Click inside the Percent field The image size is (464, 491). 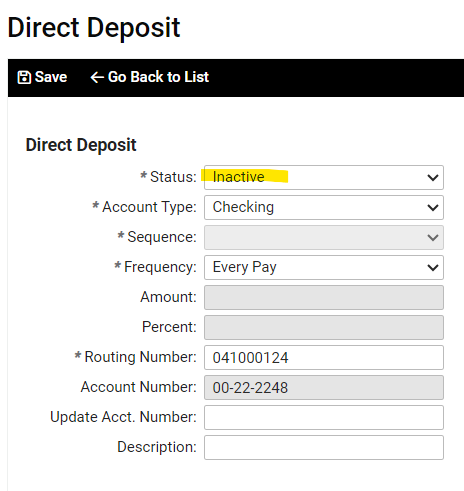[324, 327]
